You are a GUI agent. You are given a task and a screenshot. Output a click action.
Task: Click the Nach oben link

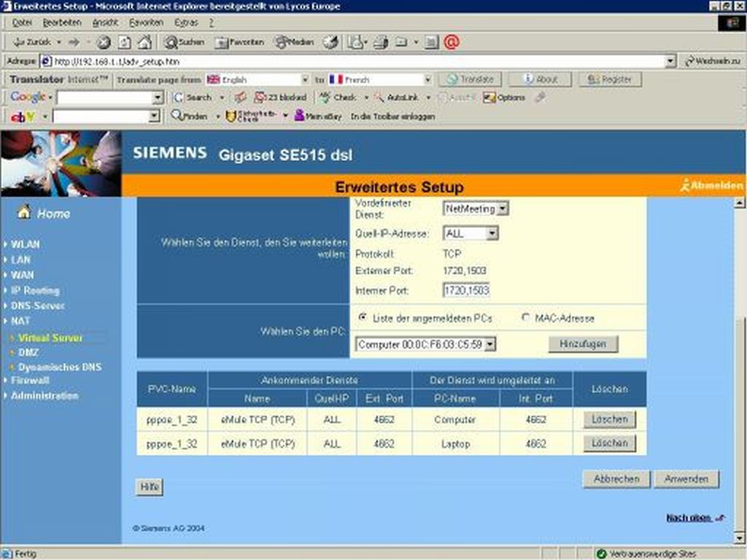(x=689, y=518)
